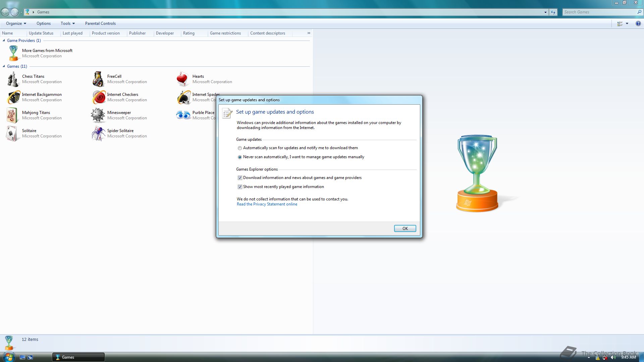644x362 pixels.
Task: Click the search magnifier icon
Action: click(639, 12)
